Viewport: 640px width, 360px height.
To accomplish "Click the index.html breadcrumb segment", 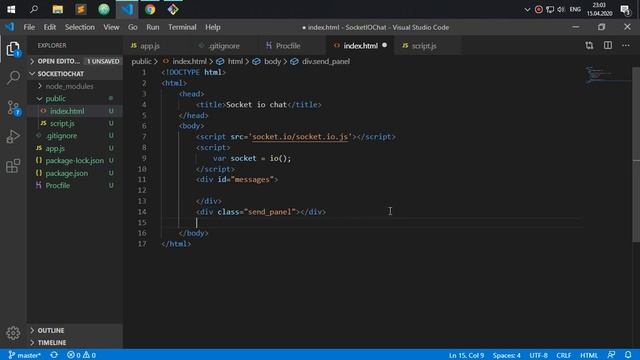I will [x=185, y=62].
